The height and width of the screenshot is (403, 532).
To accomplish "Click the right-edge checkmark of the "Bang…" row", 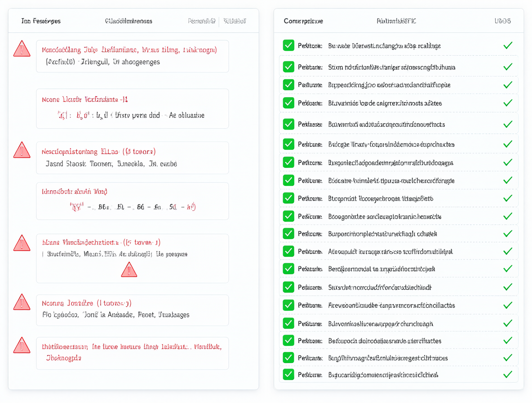I will (x=508, y=358).
